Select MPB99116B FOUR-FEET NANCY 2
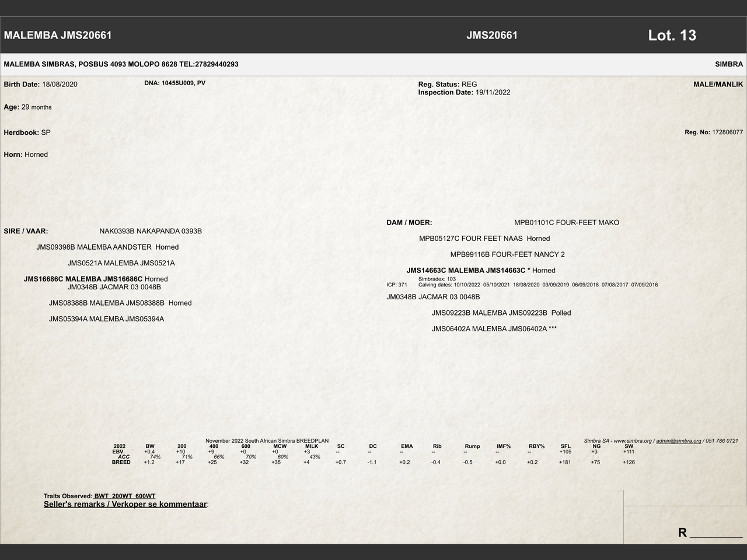This screenshot has height=560, width=747. (x=508, y=254)
